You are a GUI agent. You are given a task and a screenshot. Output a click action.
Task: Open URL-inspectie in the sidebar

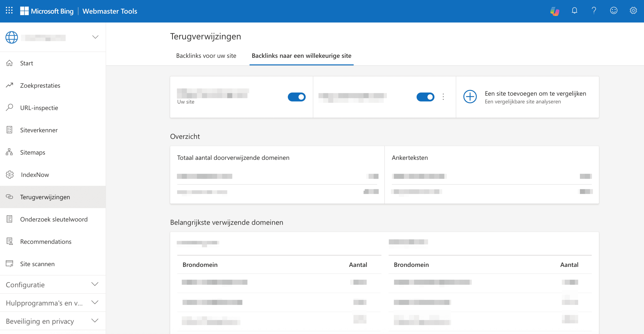[x=53, y=108]
